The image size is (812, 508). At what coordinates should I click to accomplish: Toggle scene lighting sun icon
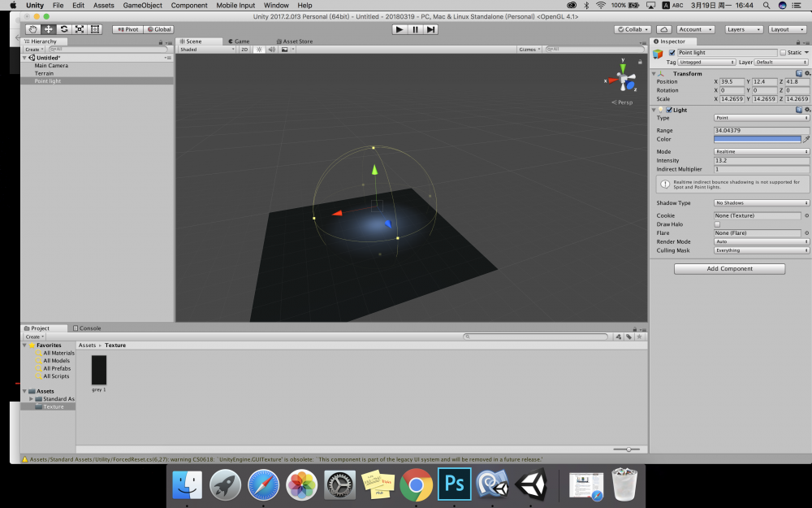click(x=259, y=50)
